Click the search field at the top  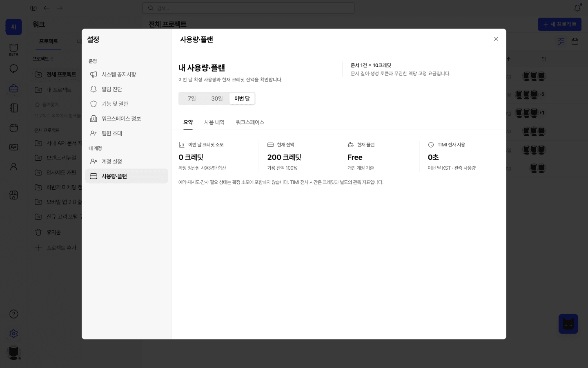248,8
